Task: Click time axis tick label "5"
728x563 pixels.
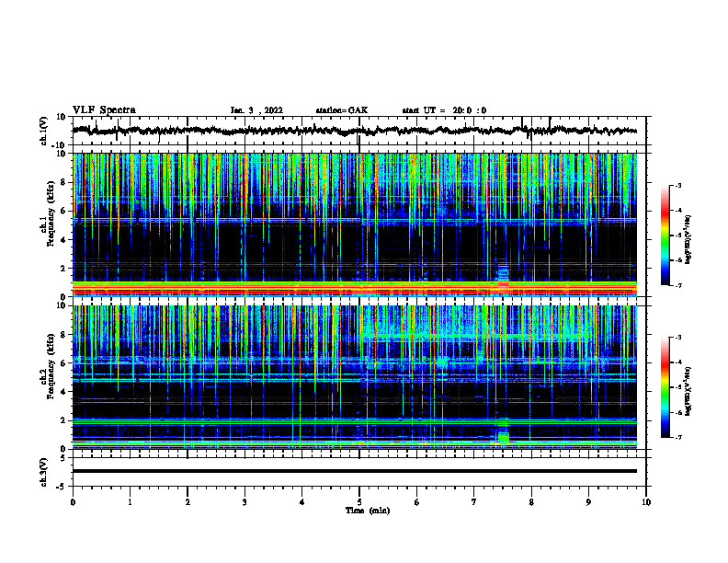Action: tap(359, 502)
